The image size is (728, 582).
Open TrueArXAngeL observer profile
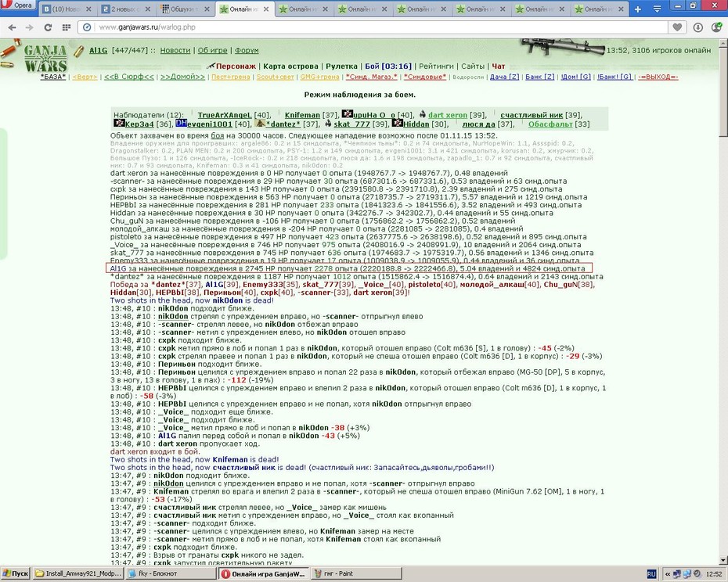pyautogui.click(x=224, y=115)
